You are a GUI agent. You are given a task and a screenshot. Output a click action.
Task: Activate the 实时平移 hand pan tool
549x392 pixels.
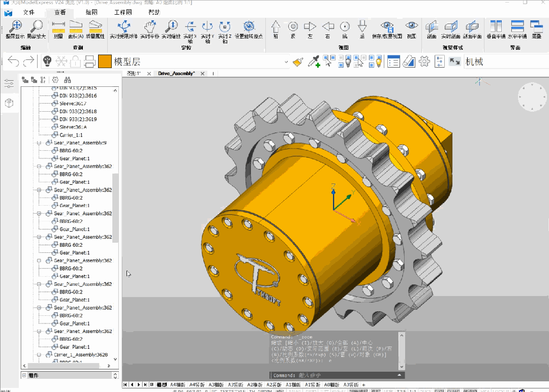(150, 26)
